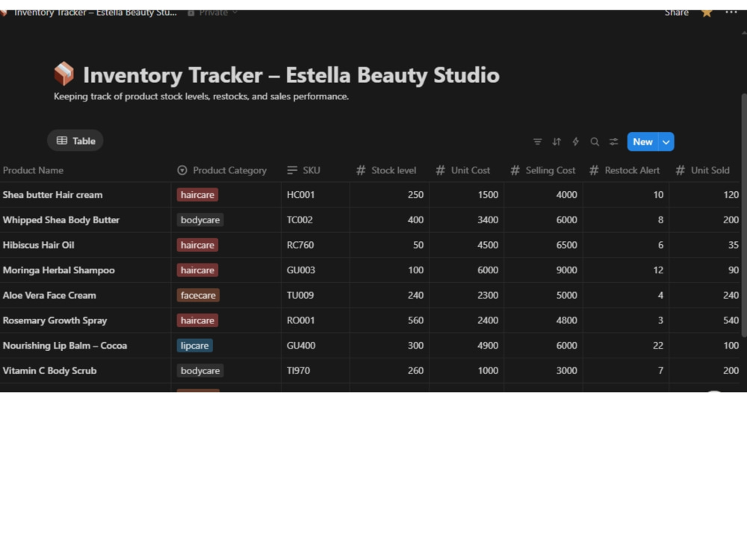Click the facecare tag for Aloe Vera
Viewport: 747px width, 560px height.
pos(198,295)
